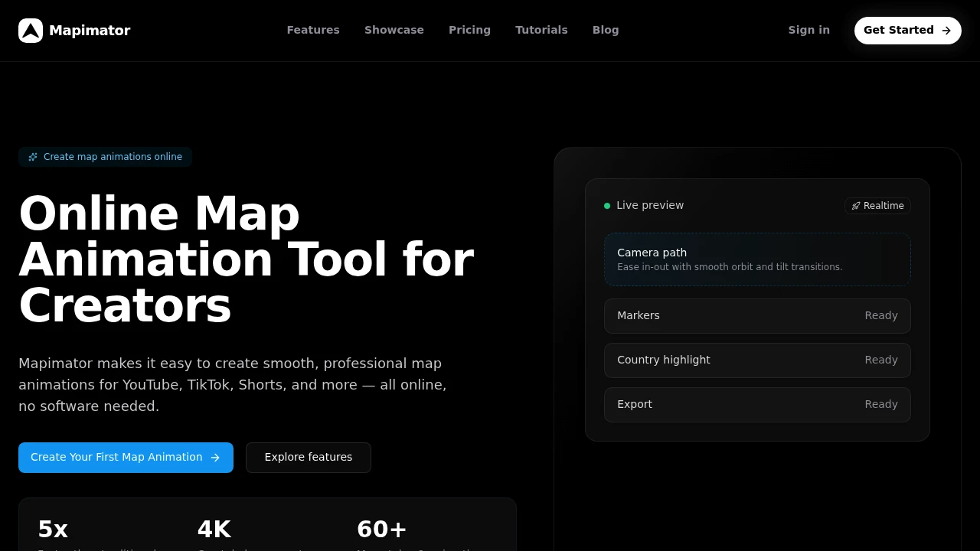Click the 'Create map animations online' badge
Screen dimensions: 980x551
coord(105,157)
